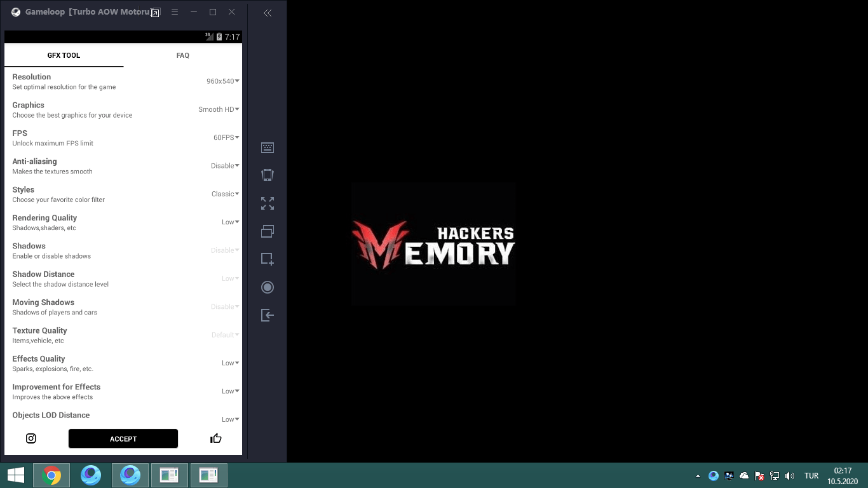Click the "Shadows of players and cars" description

pyautogui.click(x=55, y=313)
